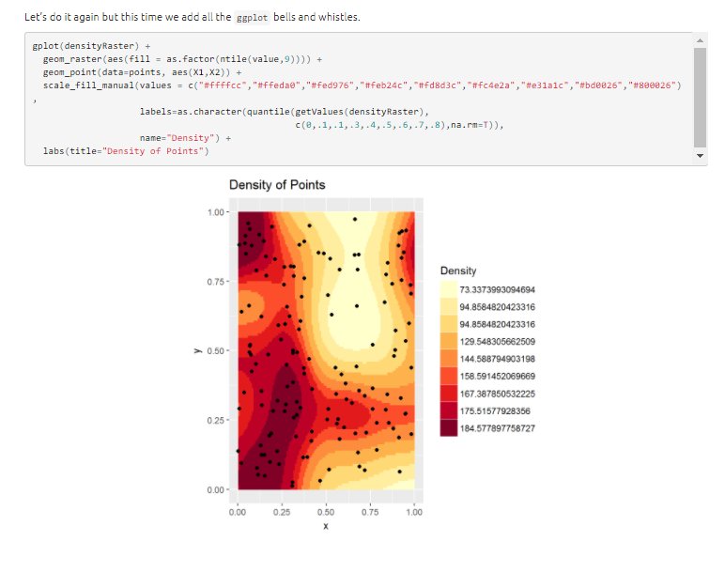Image resolution: width=725 pixels, height=588 pixels.
Task: Click the code block scrollbar up arrow
Action: [x=700, y=40]
